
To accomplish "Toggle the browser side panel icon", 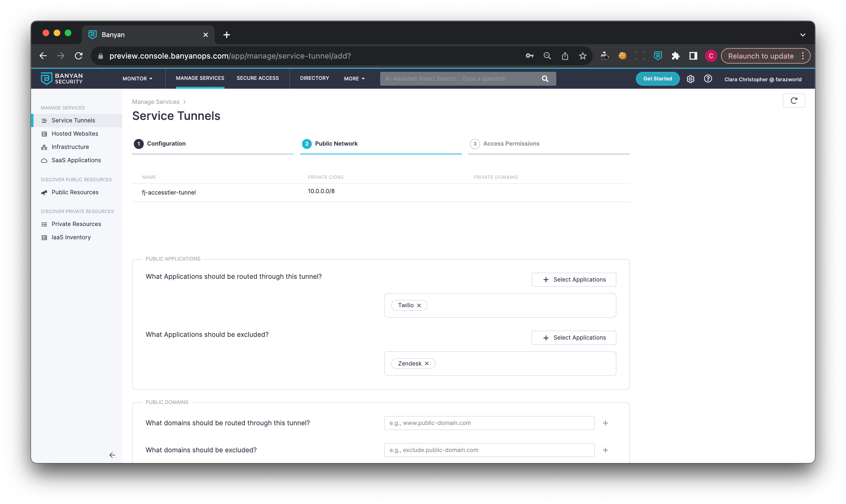I will pos(693,56).
